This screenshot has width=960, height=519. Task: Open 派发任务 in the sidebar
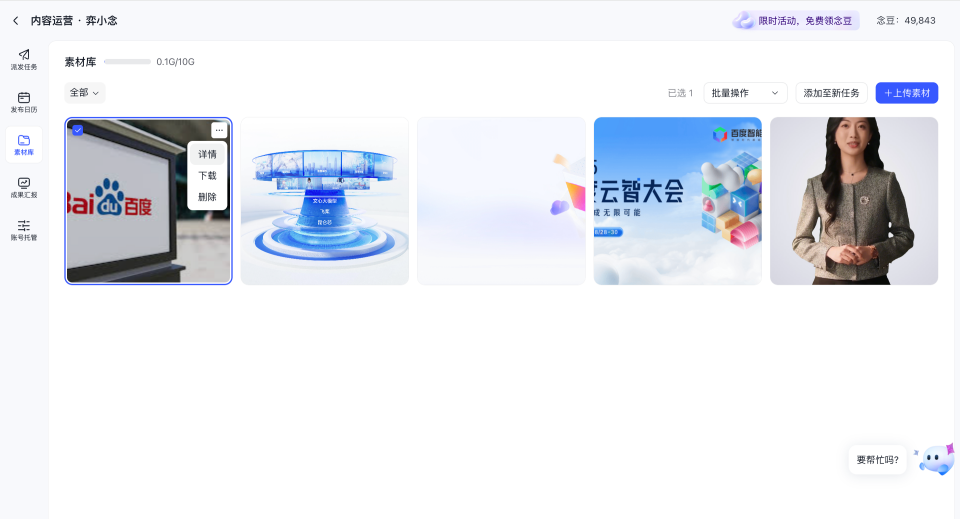24,59
